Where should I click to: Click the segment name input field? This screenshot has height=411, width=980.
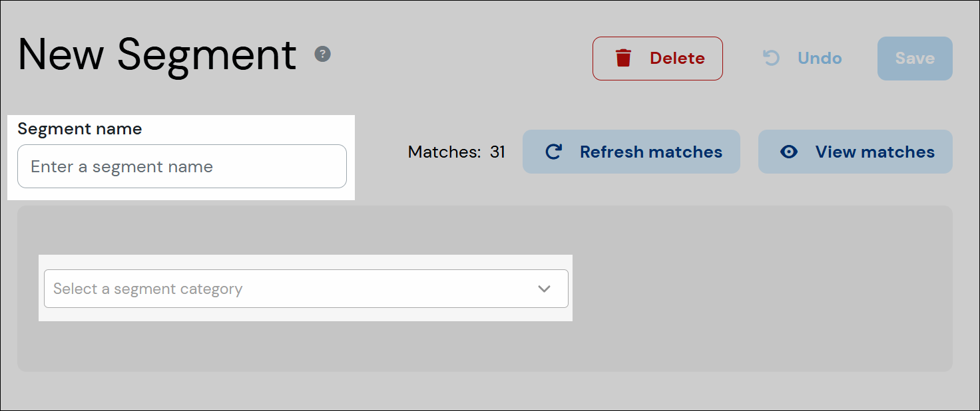pyautogui.click(x=182, y=166)
